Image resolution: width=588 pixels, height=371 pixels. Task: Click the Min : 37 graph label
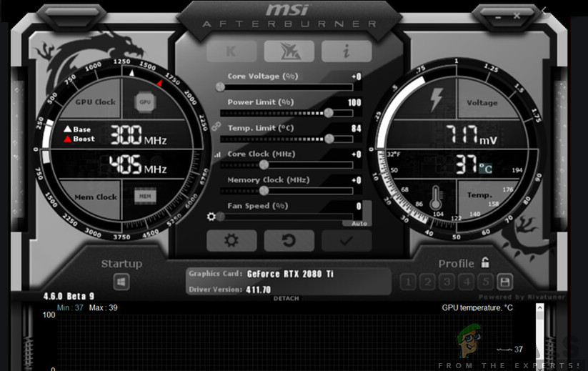[70, 308]
